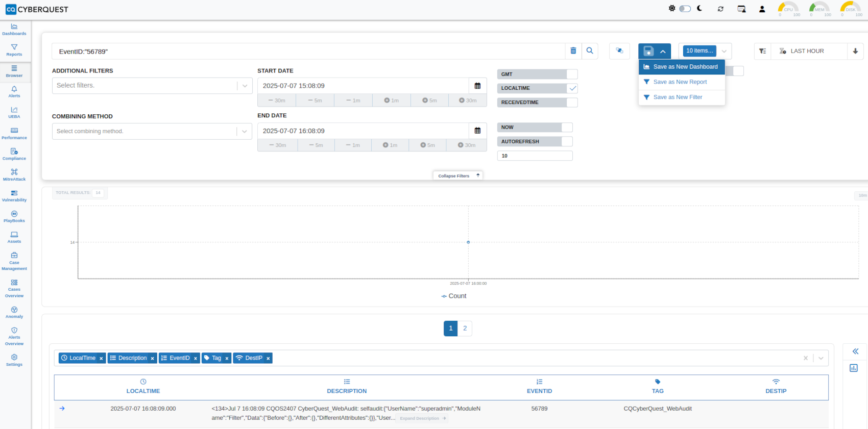Screen dimensions: 868x429
Task: Click the refresh icon in top bar
Action: coord(720,9)
